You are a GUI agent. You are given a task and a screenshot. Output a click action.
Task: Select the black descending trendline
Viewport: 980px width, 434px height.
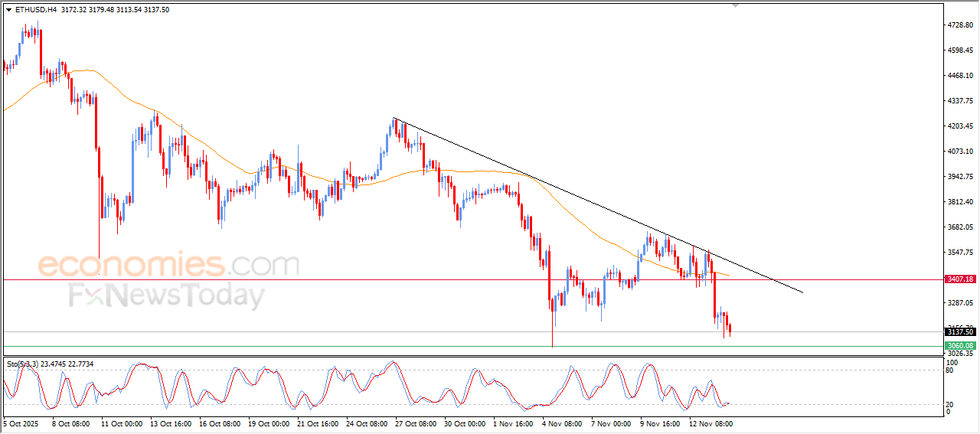597,204
